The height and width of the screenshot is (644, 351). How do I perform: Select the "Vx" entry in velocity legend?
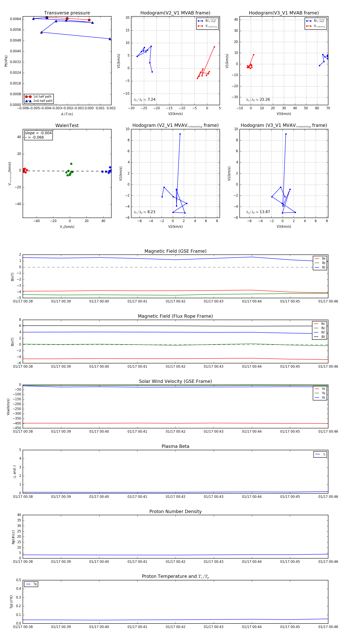[320, 389]
